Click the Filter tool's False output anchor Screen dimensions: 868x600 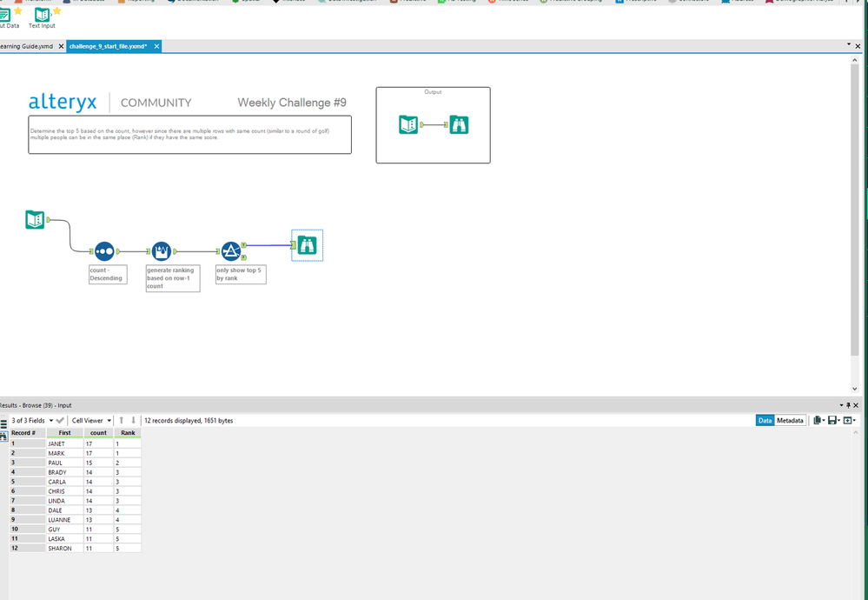pyautogui.click(x=243, y=257)
